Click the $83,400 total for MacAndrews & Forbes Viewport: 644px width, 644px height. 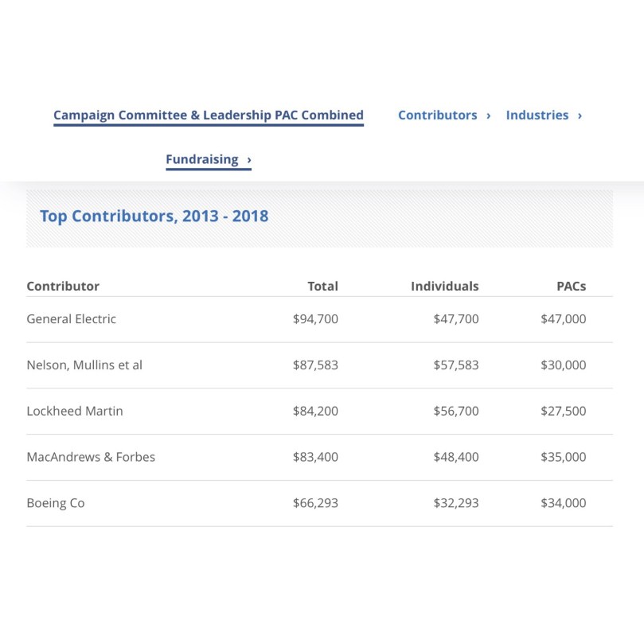point(315,457)
